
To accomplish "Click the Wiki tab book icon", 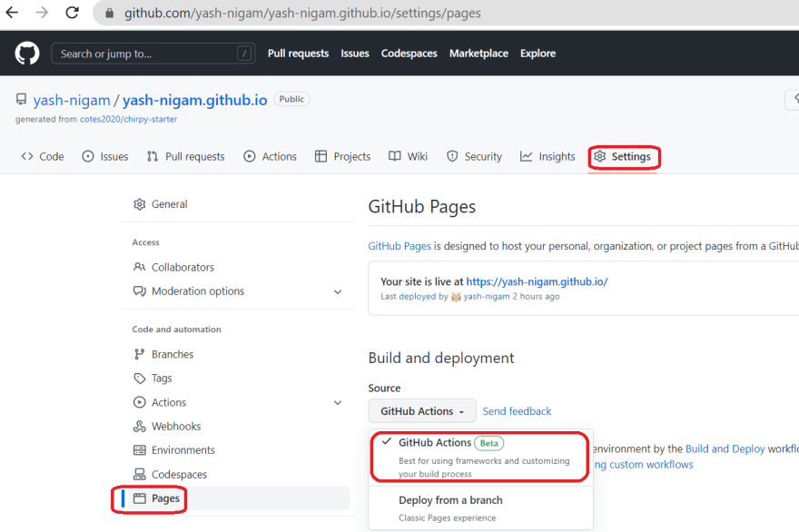I will coord(394,156).
